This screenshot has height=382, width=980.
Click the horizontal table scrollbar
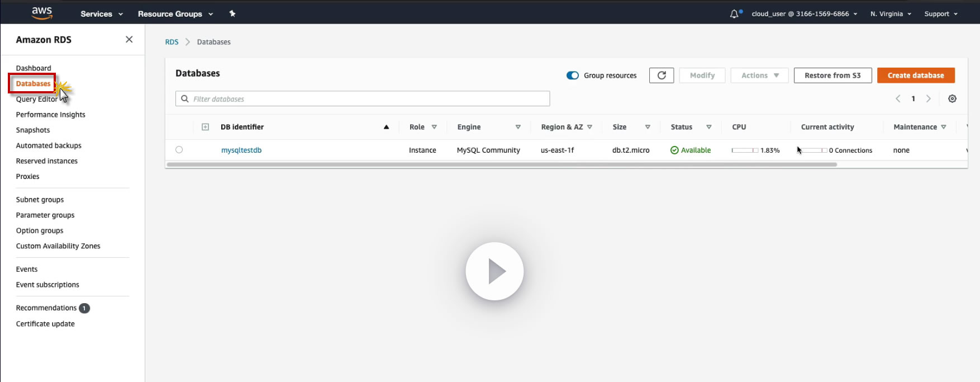pyautogui.click(x=502, y=164)
